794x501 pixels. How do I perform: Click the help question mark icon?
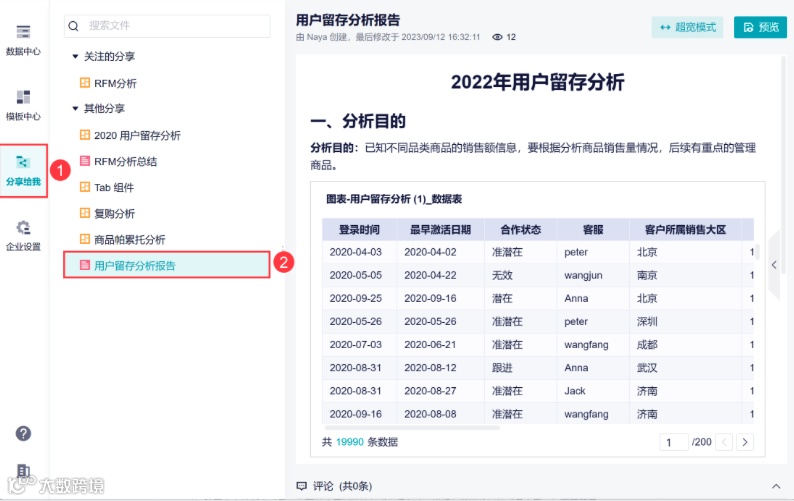coord(23,434)
